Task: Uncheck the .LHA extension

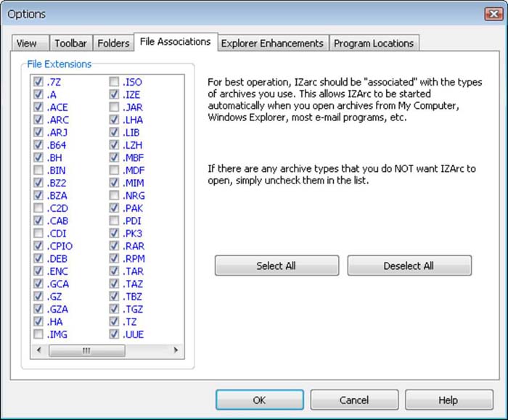Action: [114, 120]
